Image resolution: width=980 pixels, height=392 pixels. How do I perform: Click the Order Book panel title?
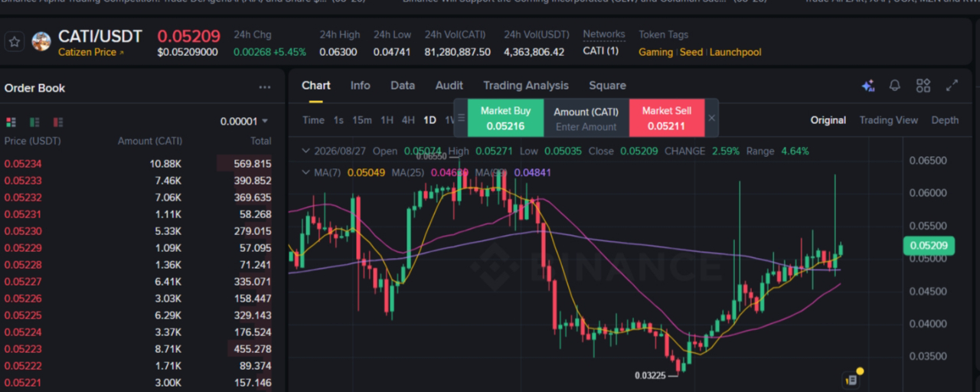click(34, 88)
